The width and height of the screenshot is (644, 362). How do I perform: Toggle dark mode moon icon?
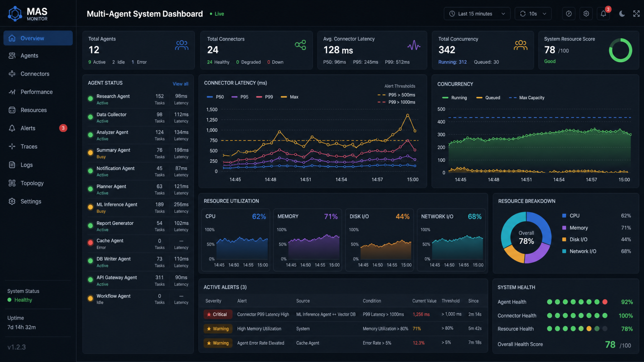pyautogui.click(x=622, y=14)
